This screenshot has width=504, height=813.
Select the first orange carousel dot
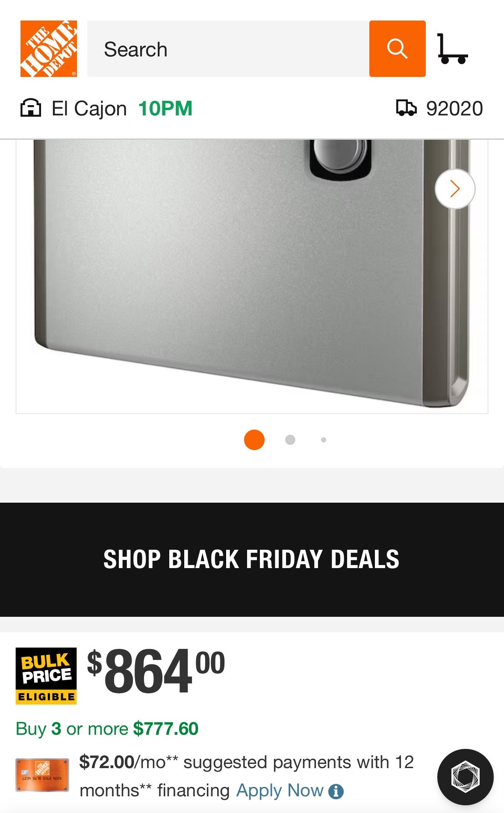[x=254, y=440]
